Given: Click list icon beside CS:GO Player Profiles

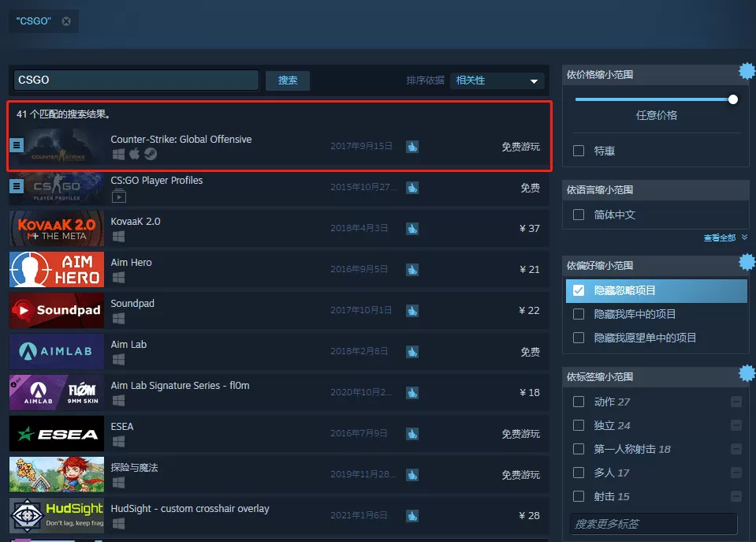Looking at the screenshot, I should tap(17, 186).
